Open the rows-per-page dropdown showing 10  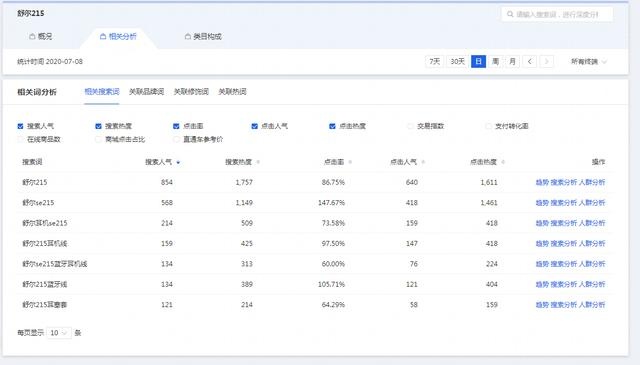point(59,333)
